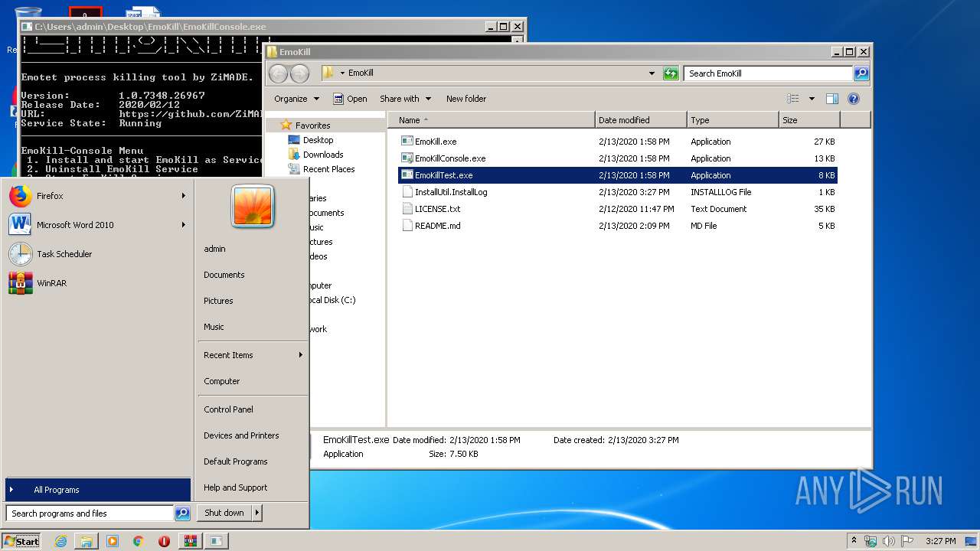Screen dimensions: 980x551
Task: Open Downloads in Favorites sidebar
Action: [322, 155]
